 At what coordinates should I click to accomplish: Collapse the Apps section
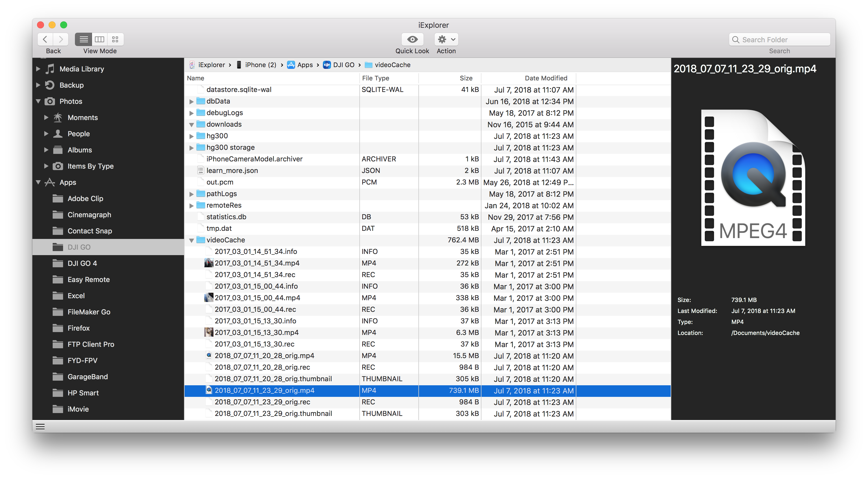click(x=38, y=182)
